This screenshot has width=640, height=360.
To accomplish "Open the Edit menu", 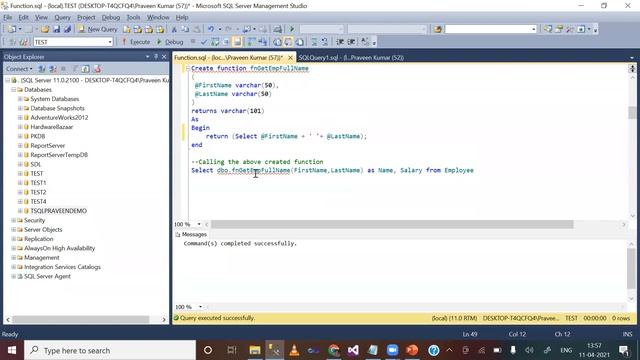I will pyautogui.click(x=24, y=17).
